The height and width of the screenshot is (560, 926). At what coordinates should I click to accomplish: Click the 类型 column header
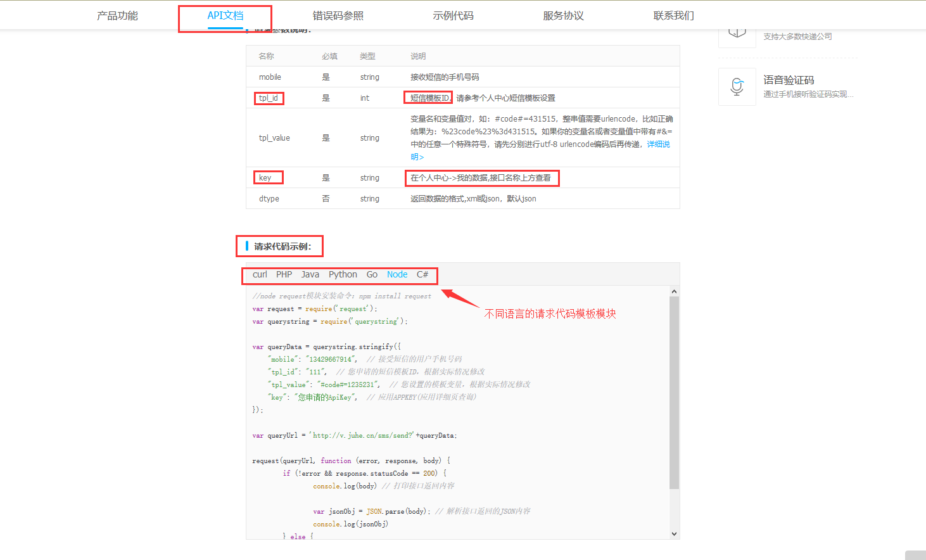coord(367,56)
